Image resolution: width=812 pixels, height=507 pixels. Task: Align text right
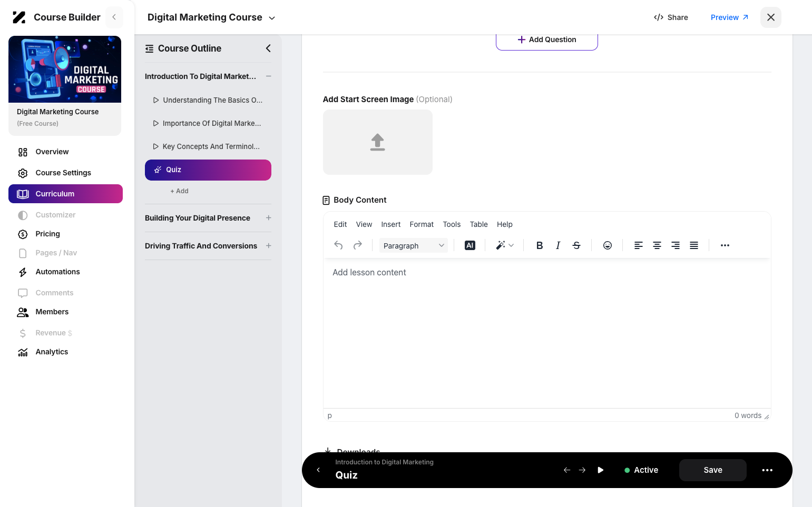click(x=676, y=245)
